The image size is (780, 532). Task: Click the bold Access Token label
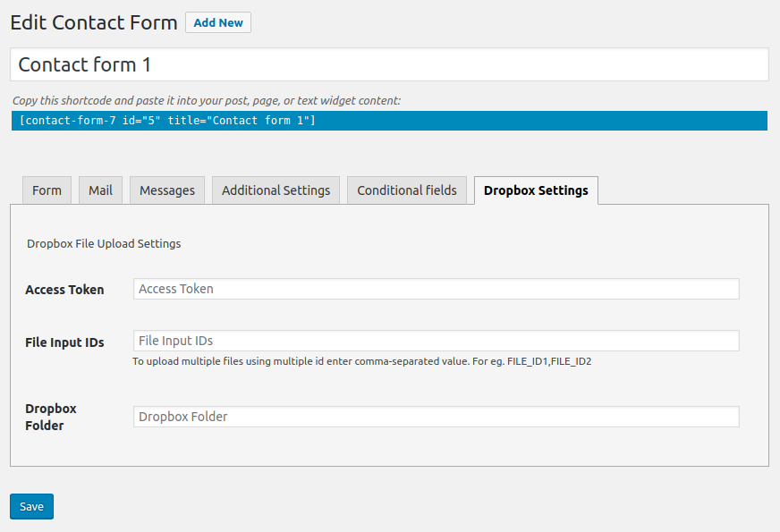tap(64, 290)
